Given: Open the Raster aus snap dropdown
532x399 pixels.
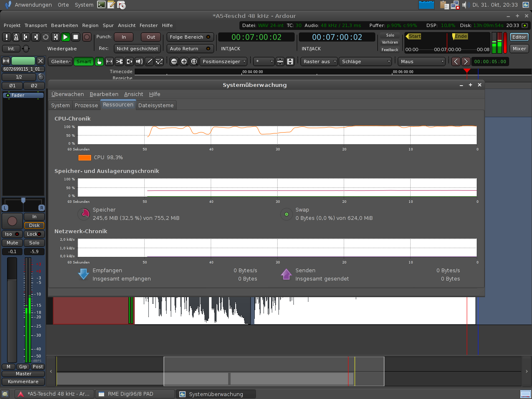Looking at the screenshot, I should (319, 62).
